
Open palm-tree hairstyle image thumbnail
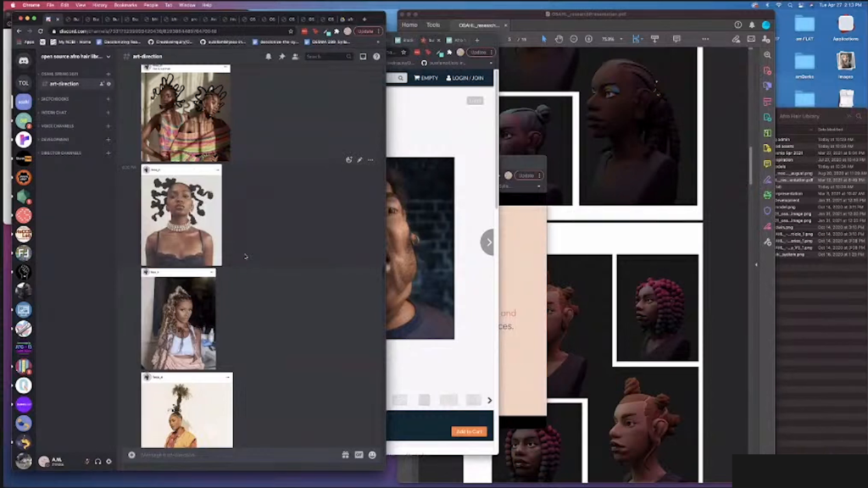187,410
